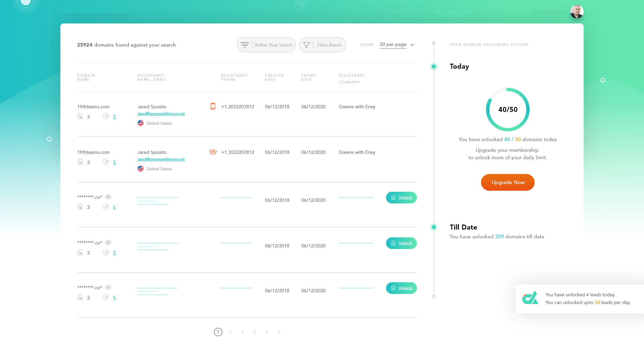Go to page 4 in pagination
This screenshot has width=644, height=362.
[254, 332]
